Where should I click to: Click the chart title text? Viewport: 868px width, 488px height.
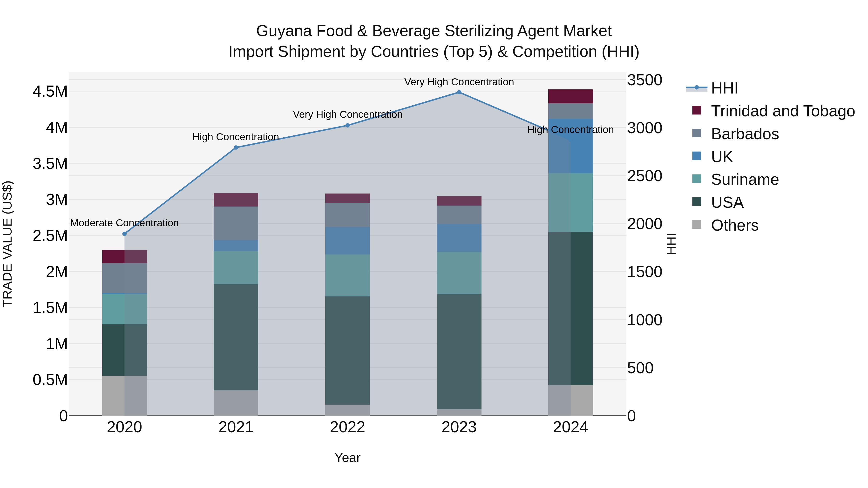434,41
